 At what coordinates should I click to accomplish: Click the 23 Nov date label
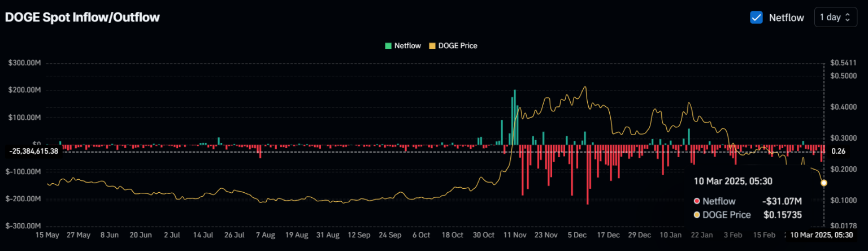click(x=546, y=235)
